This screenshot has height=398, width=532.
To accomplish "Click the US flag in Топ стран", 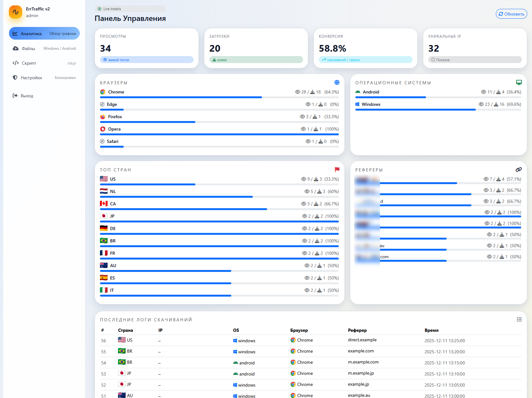I will point(103,179).
